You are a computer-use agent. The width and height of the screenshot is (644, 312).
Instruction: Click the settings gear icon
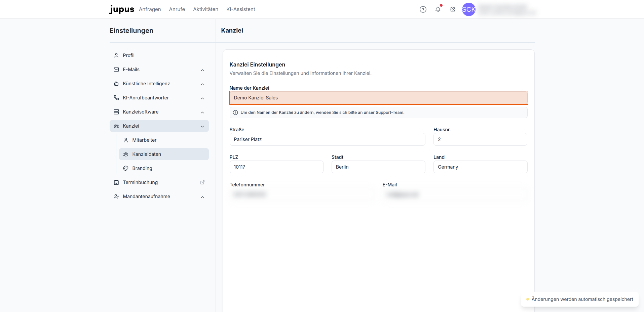(x=453, y=9)
